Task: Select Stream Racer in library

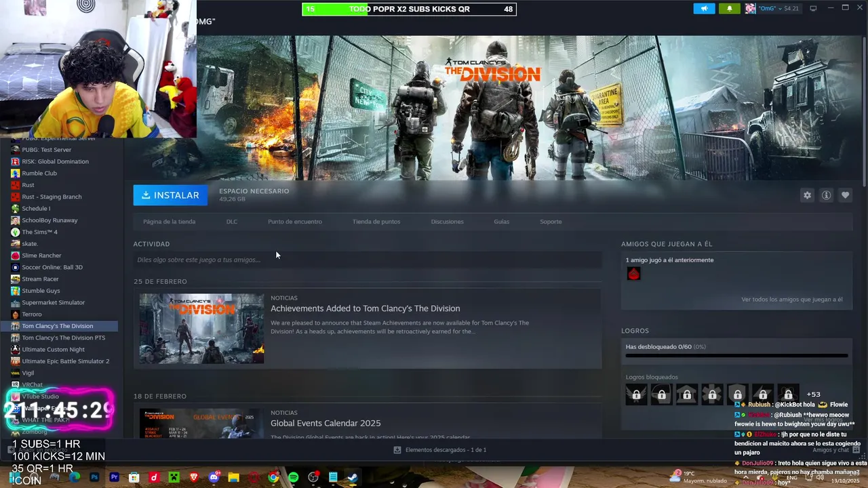Action: pos(40,279)
